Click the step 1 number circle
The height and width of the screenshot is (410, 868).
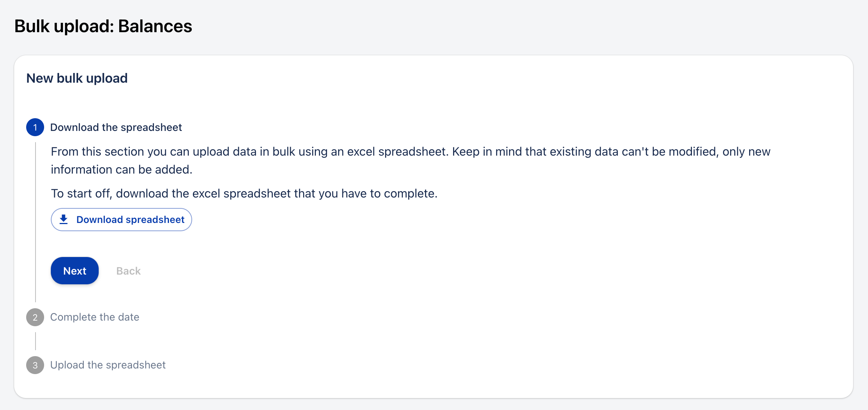pyautogui.click(x=35, y=128)
